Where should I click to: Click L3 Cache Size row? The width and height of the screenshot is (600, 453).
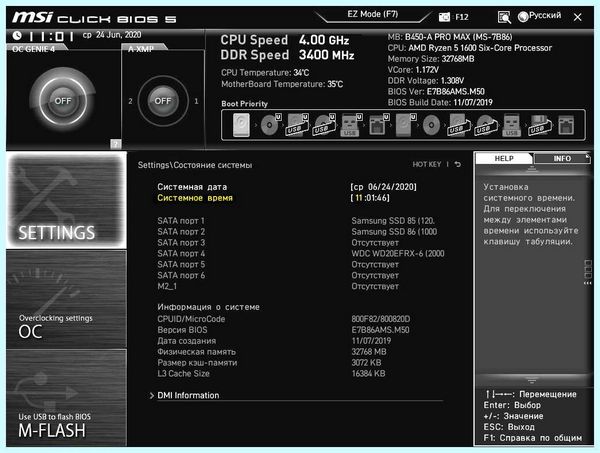click(x=300, y=373)
